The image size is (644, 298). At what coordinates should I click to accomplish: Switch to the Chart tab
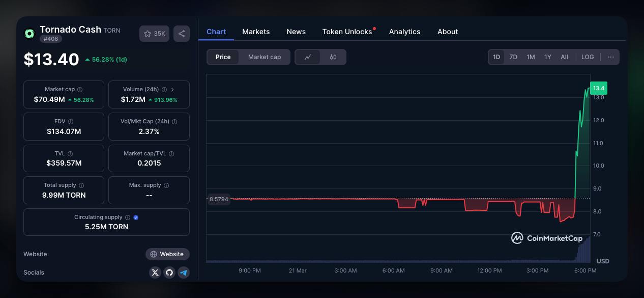click(x=216, y=32)
